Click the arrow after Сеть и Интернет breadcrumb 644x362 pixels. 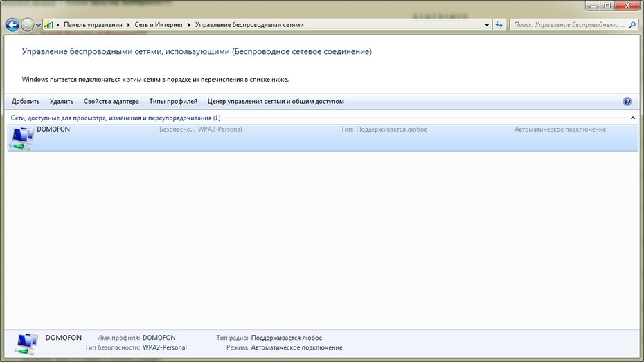point(189,25)
